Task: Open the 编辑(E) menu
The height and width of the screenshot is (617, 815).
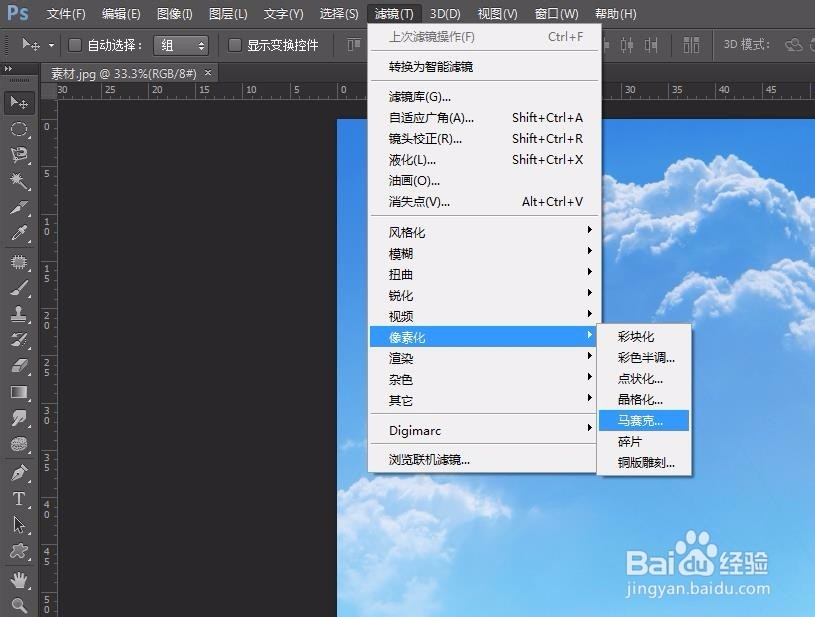Action: [121, 14]
